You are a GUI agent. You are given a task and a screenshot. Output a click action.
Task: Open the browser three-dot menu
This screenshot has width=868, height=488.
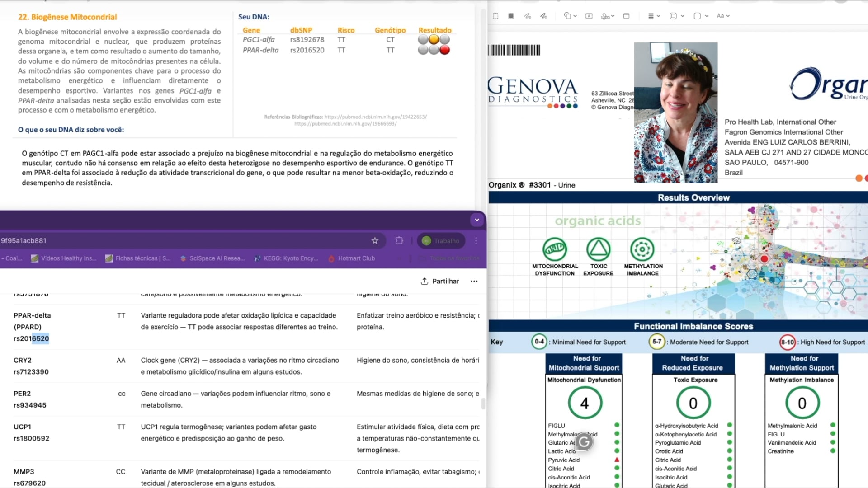click(x=476, y=241)
